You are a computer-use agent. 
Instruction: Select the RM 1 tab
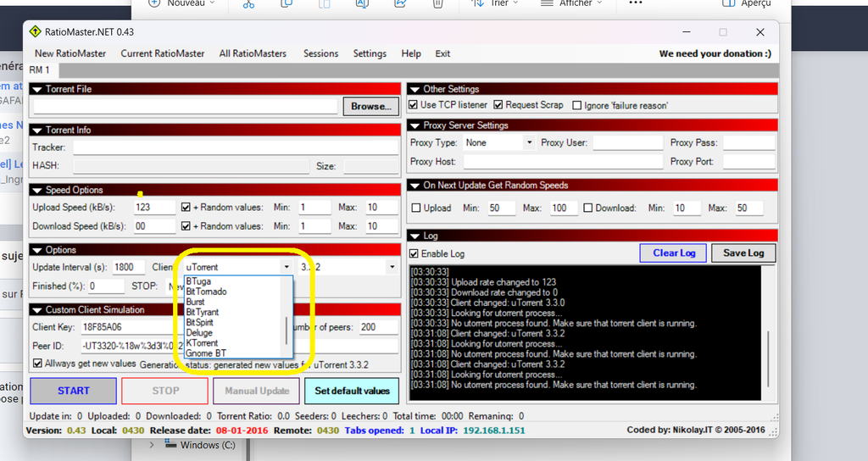pyautogui.click(x=39, y=69)
